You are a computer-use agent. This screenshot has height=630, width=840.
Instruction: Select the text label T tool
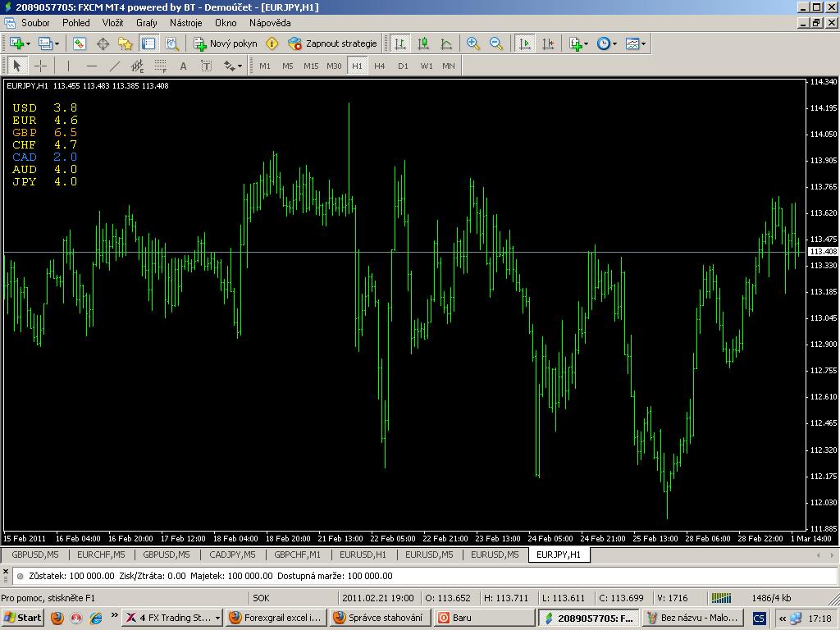[206, 66]
